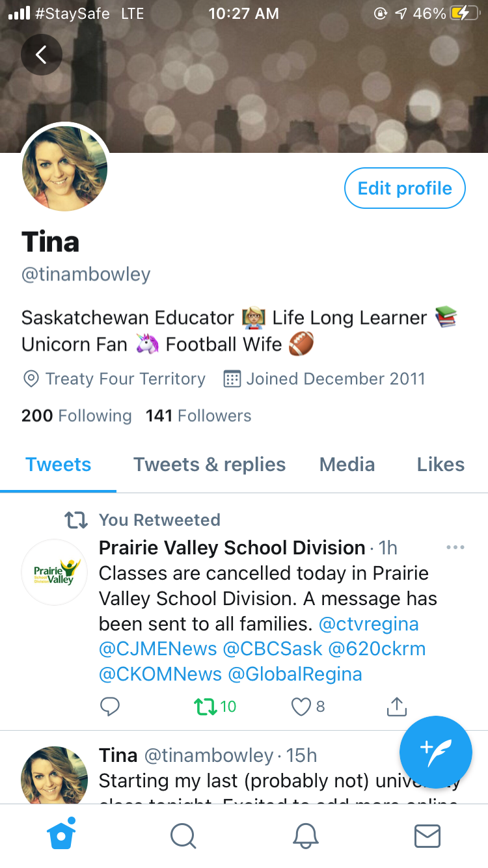Open the tweet's three-dot options menu
Screen dimensions: 488x868
[455, 547]
